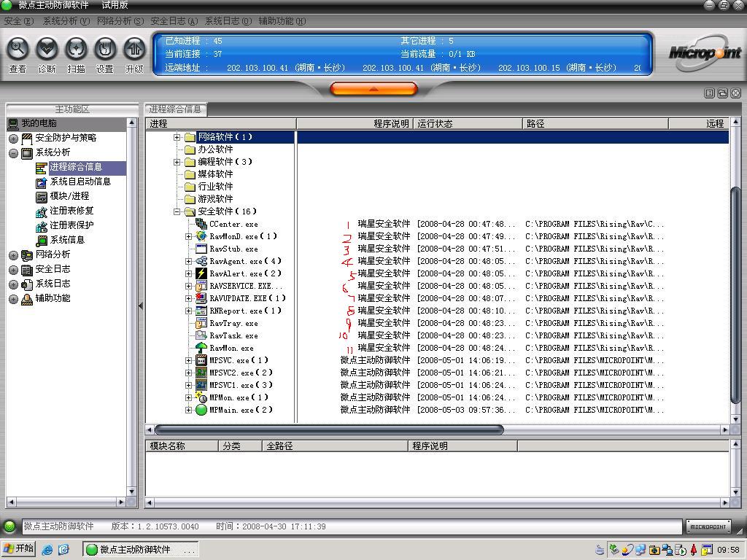Viewport: 747px width, 560px height.
Task: Click the green status ball in status bar
Action: 9,526
